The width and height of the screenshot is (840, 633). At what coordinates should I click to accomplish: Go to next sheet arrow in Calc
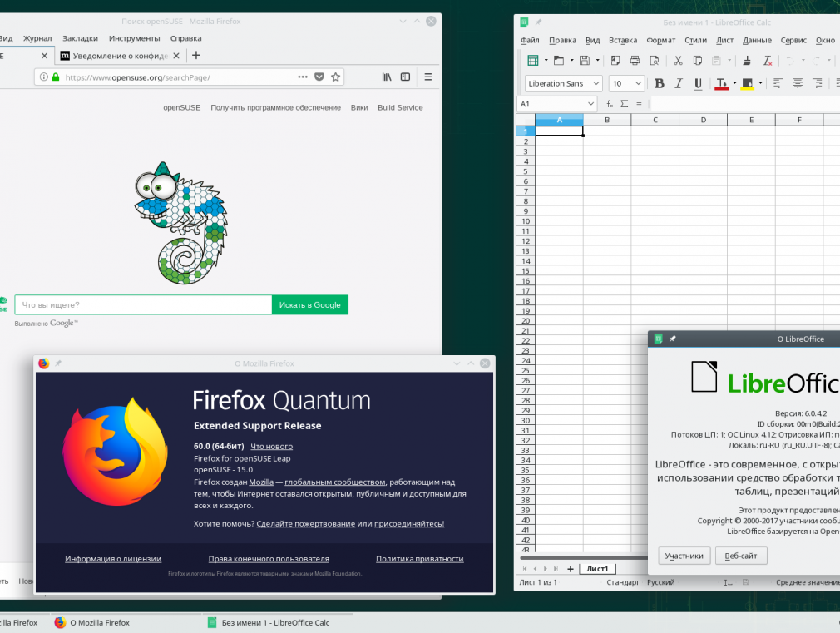pos(545,569)
